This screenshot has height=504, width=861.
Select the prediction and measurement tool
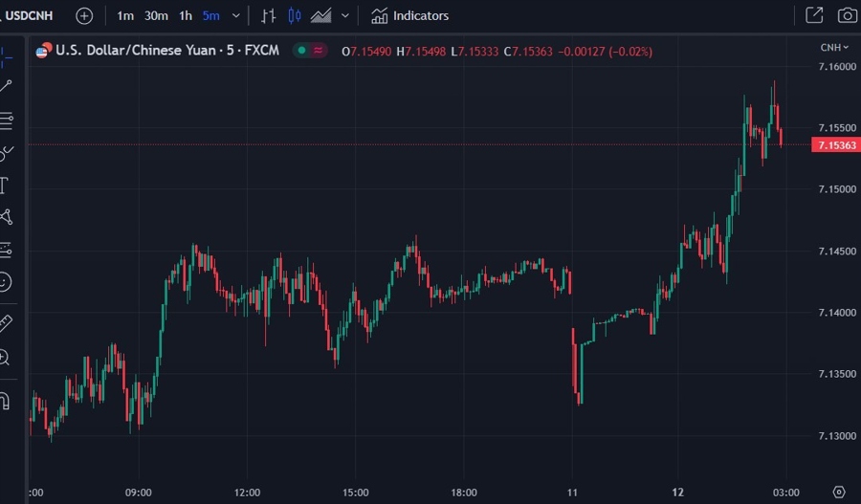click(x=6, y=250)
